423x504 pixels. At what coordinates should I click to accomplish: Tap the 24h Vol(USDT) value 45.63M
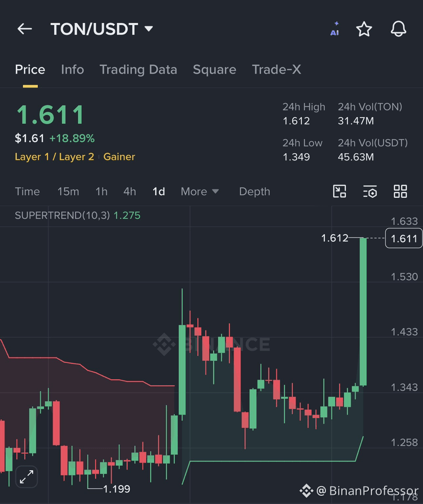tap(356, 157)
